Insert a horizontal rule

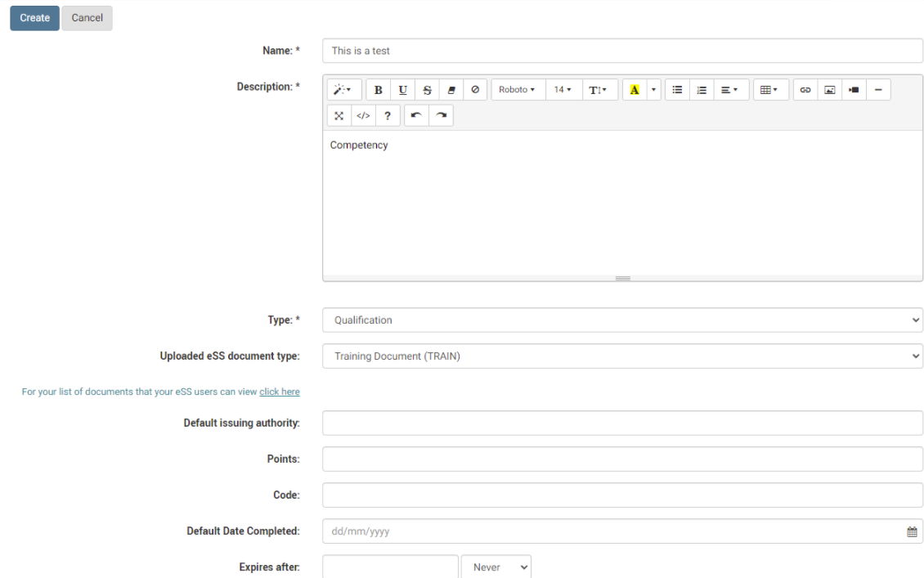click(878, 90)
